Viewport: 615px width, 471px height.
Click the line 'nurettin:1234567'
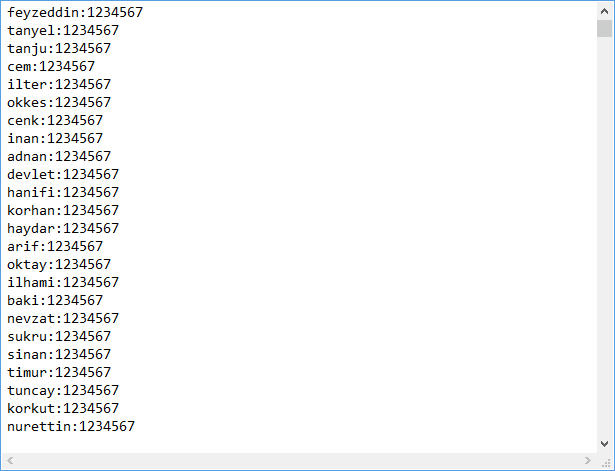pos(71,427)
